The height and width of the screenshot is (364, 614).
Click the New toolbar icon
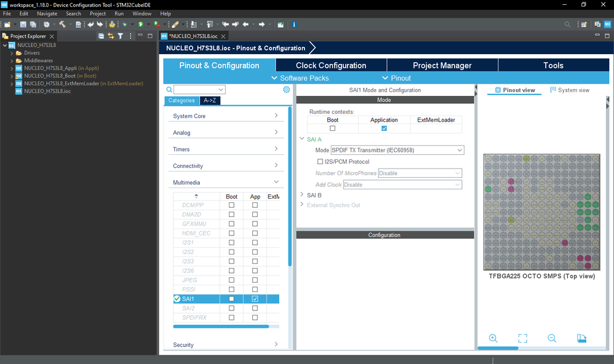click(x=7, y=24)
